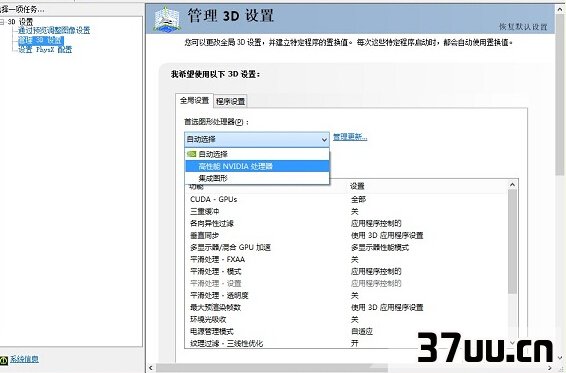Click 多显示器性能模式 setting value

380,247
